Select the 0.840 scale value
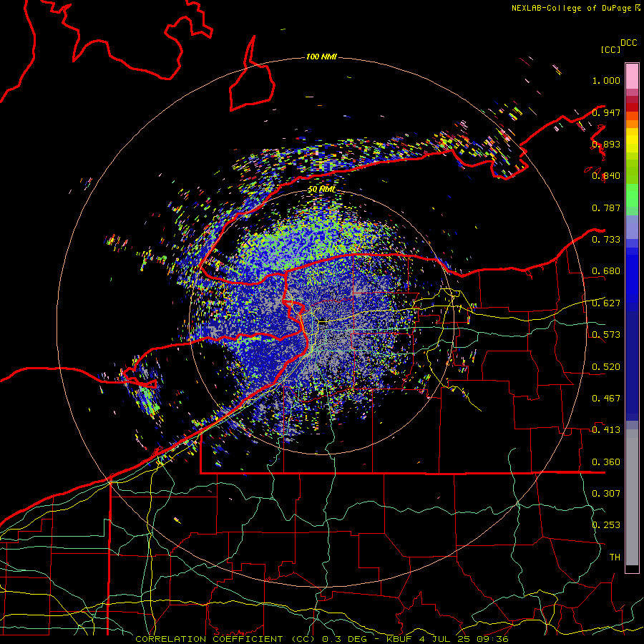The height and width of the screenshot is (644, 644). tap(606, 176)
